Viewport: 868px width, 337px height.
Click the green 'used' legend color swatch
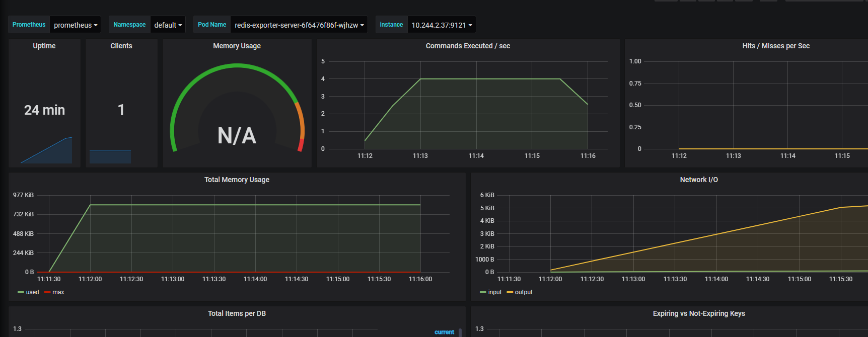(21, 292)
